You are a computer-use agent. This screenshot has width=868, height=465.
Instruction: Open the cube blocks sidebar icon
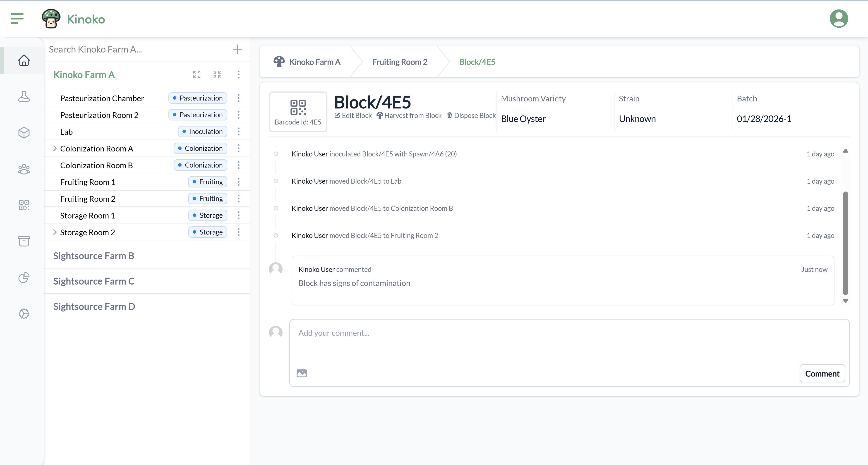(x=24, y=132)
